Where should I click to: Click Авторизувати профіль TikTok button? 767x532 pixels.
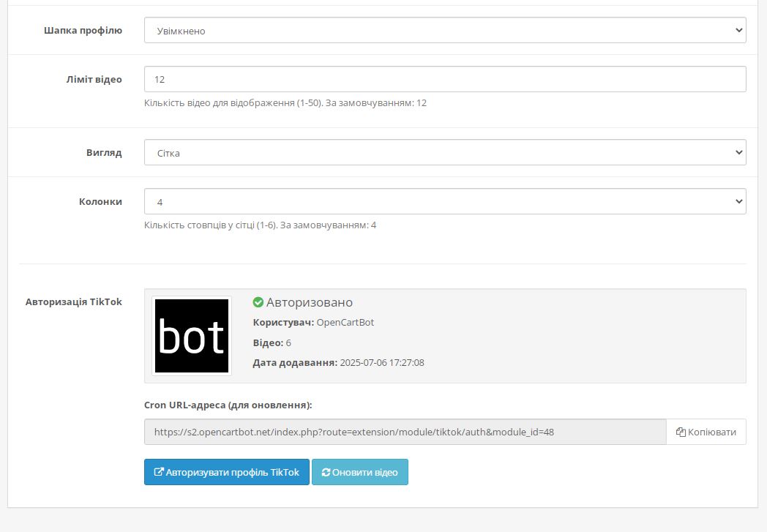pyautogui.click(x=226, y=472)
